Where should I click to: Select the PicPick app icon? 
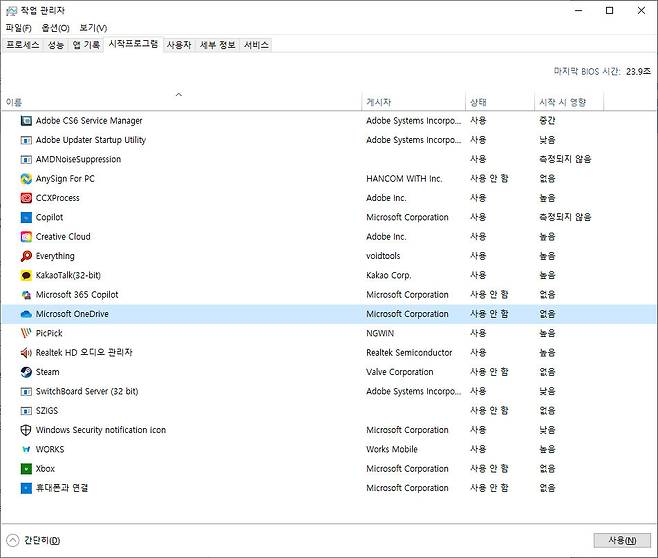point(26,333)
